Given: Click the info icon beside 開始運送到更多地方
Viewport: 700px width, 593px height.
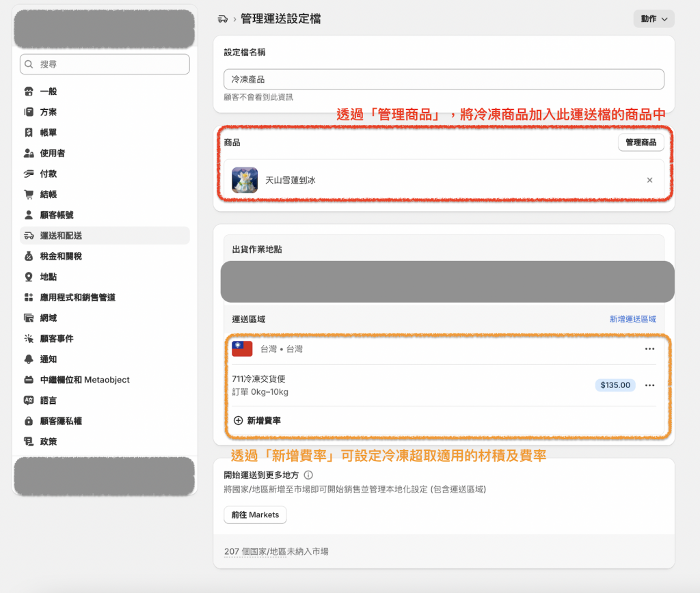Looking at the screenshot, I should pos(308,475).
